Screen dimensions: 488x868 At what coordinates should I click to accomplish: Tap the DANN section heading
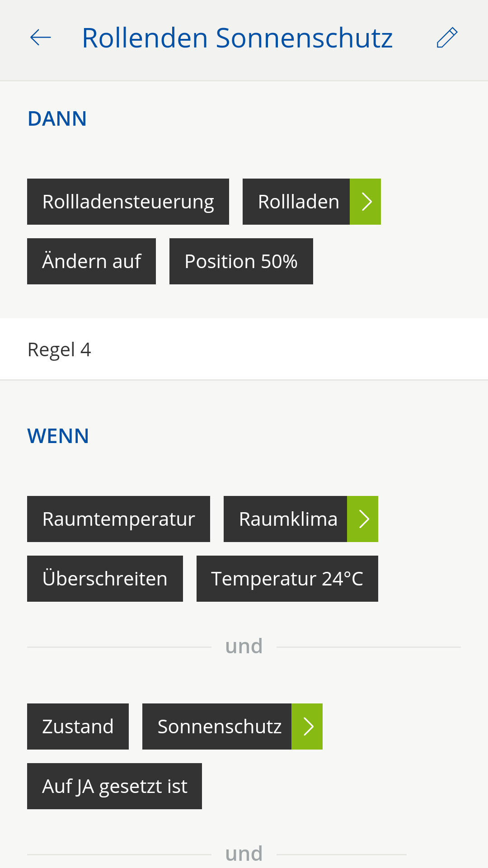pos(57,118)
